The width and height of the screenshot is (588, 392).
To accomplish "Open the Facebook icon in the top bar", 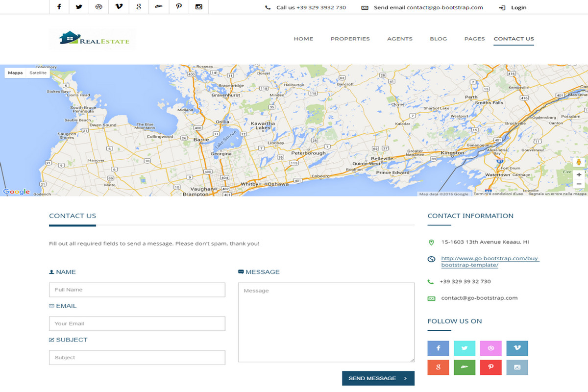I will coord(59,7).
